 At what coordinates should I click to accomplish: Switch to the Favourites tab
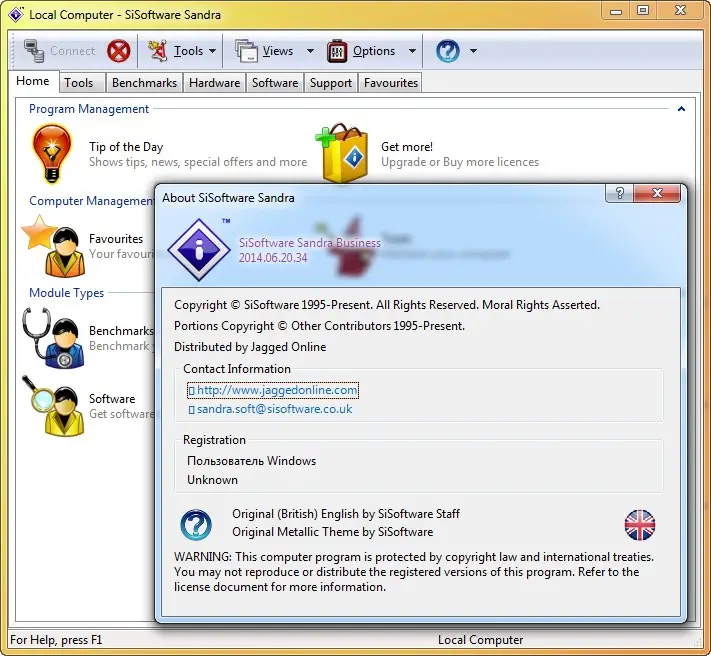390,83
